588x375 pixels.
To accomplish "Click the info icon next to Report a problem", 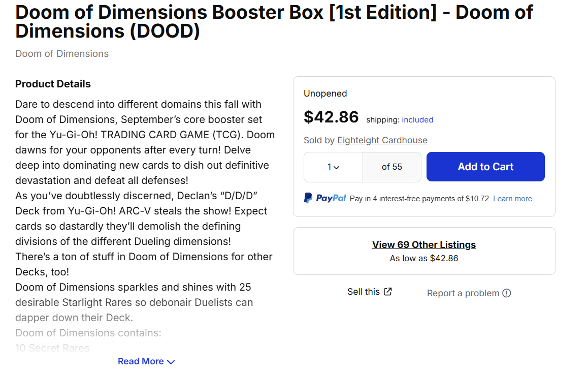I will pyautogui.click(x=506, y=293).
